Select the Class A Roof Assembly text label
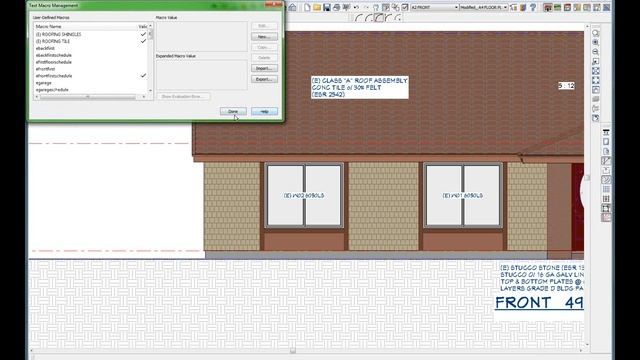The image size is (640, 360). pos(360,87)
